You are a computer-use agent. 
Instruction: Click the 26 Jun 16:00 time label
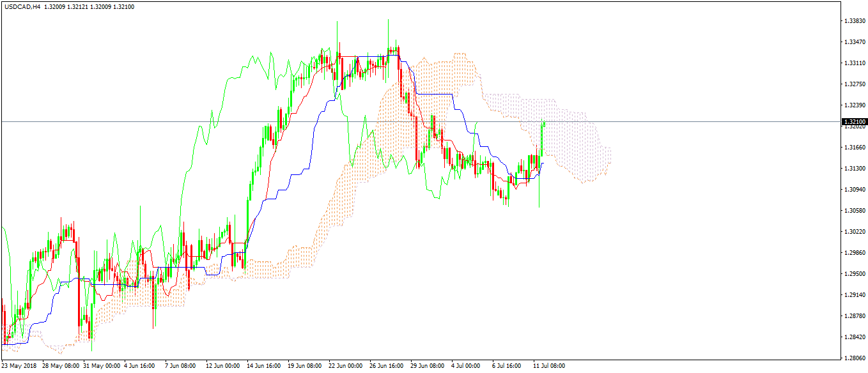[x=387, y=366]
